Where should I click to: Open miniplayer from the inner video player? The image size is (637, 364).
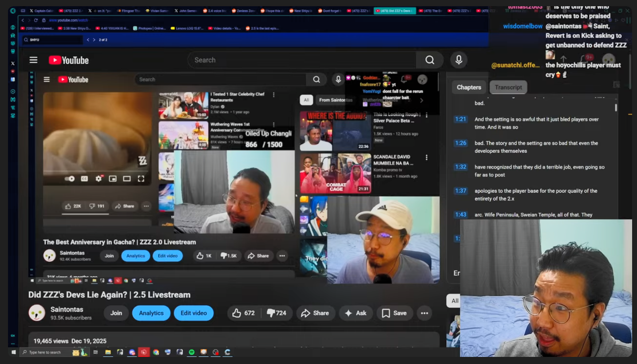point(113,179)
